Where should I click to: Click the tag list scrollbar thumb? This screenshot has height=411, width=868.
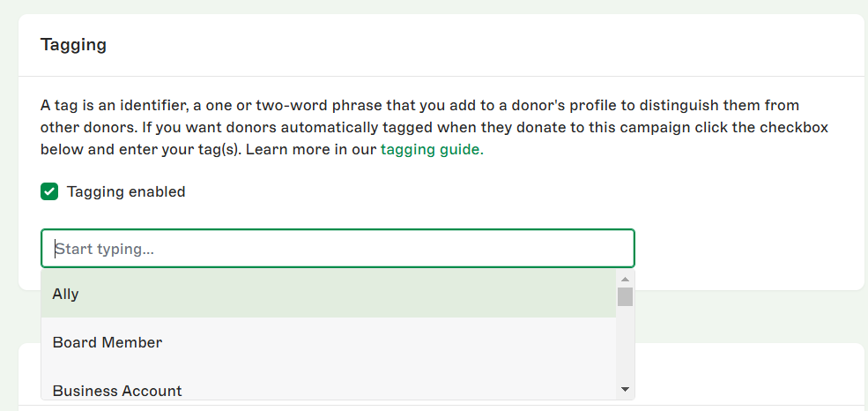pos(625,295)
